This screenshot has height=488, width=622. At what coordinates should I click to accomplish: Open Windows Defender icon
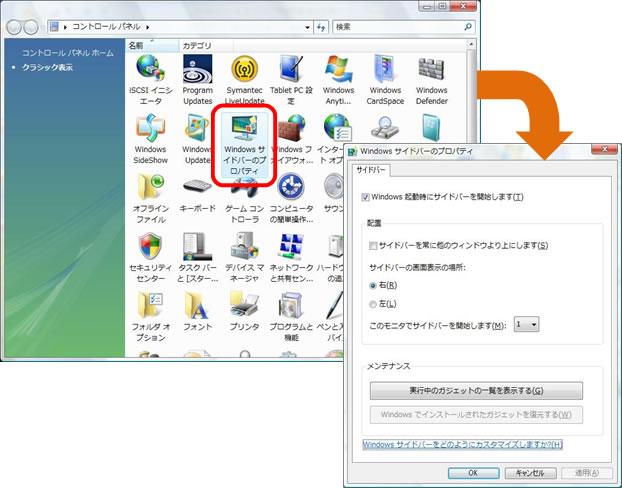pos(431,70)
